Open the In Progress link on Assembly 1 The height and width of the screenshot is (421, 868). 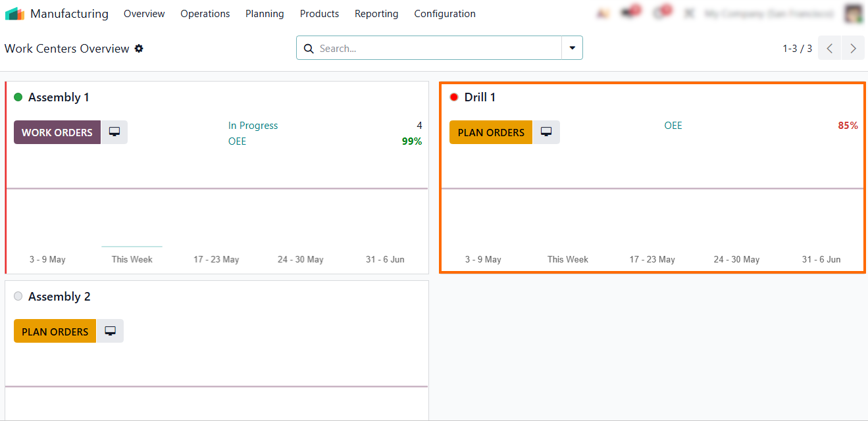point(253,126)
